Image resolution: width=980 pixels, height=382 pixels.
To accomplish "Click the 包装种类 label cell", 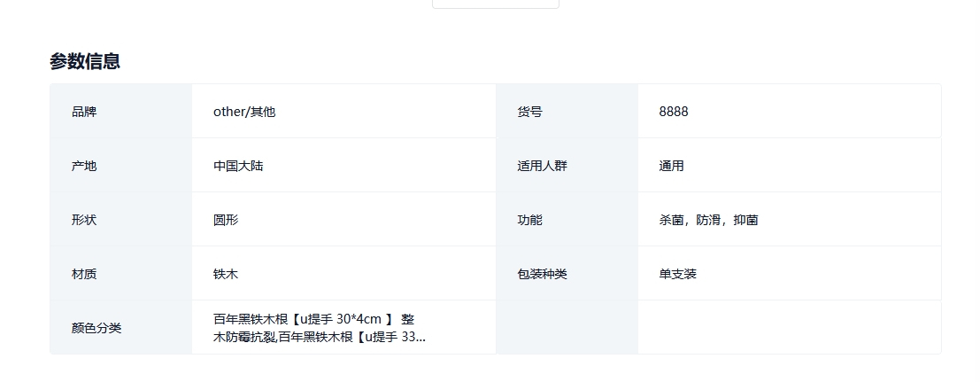I will pyautogui.click(x=567, y=273).
